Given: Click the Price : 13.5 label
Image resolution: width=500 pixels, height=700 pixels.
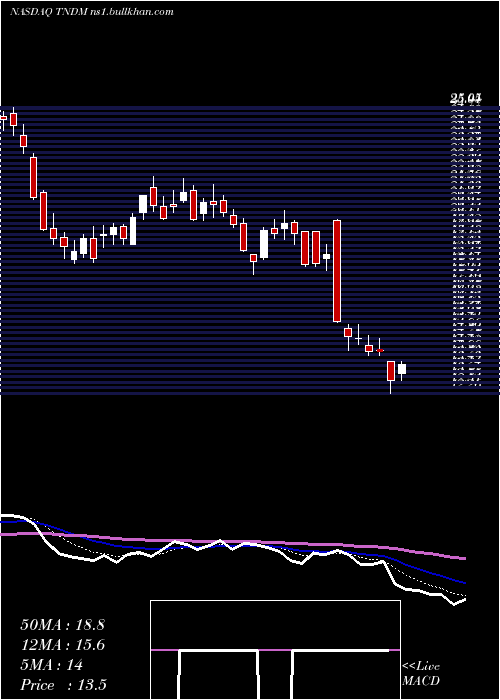Looking at the screenshot, I should (x=63, y=685).
